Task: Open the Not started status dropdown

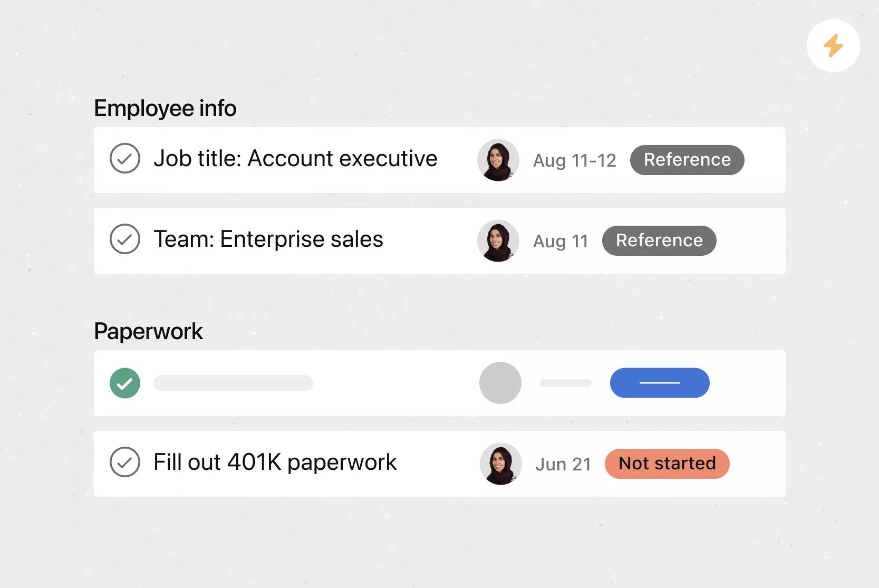Action: pos(667,464)
